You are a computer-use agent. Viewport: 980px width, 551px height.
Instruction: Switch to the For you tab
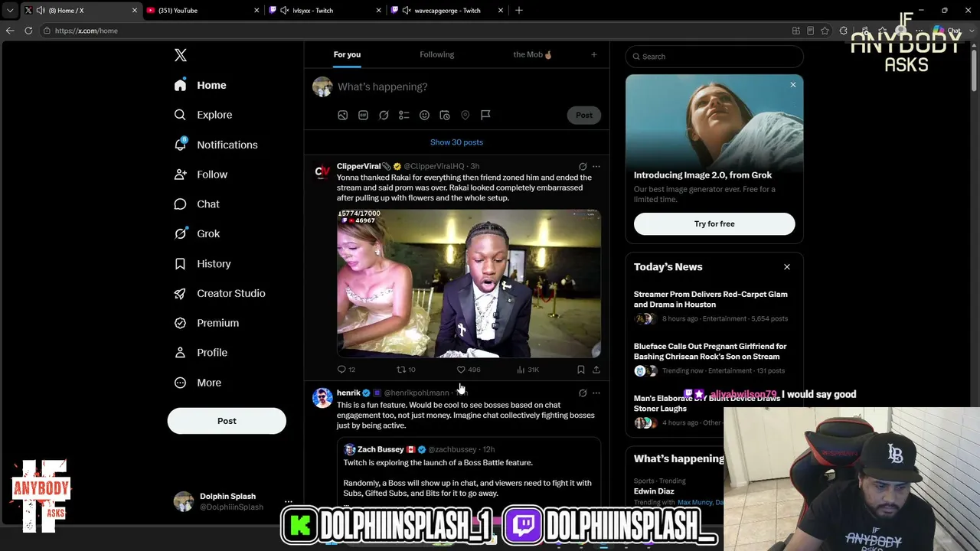[347, 54]
